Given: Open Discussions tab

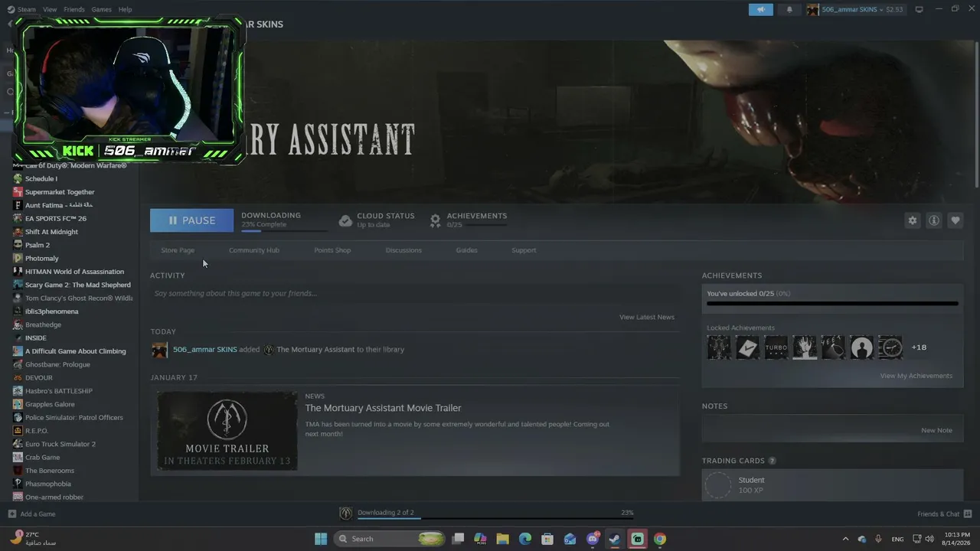Looking at the screenshot, I should pos(403,250).
